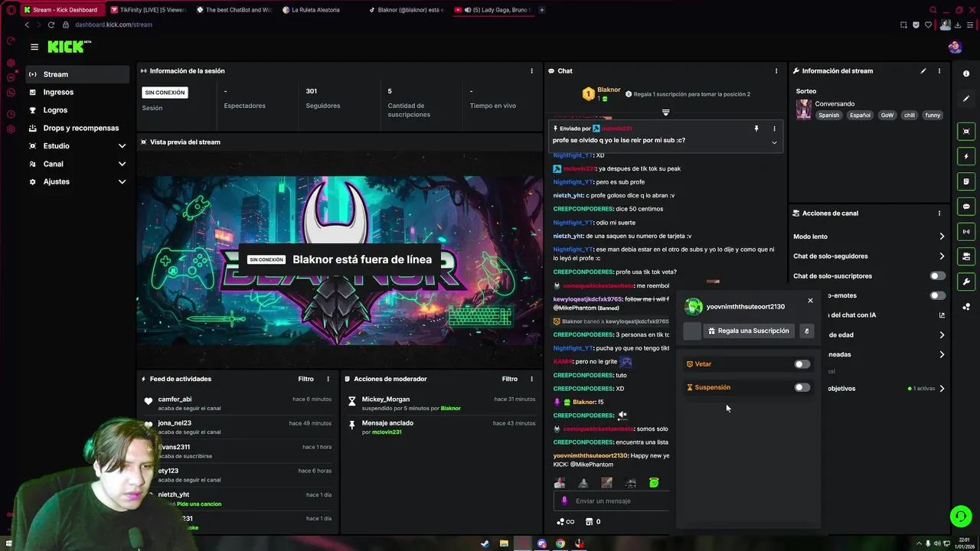Viewport: 980px width, 551px height.
Task: Open options menu of Información de la sesión
Action: (531, 71)
